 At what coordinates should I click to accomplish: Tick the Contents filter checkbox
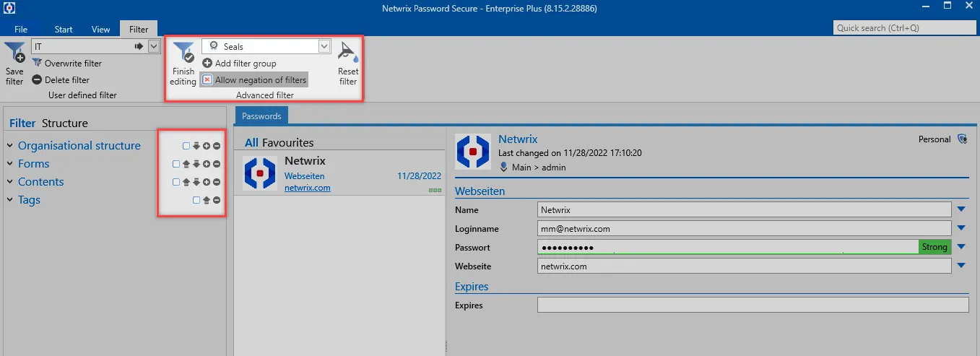(176, 182)
